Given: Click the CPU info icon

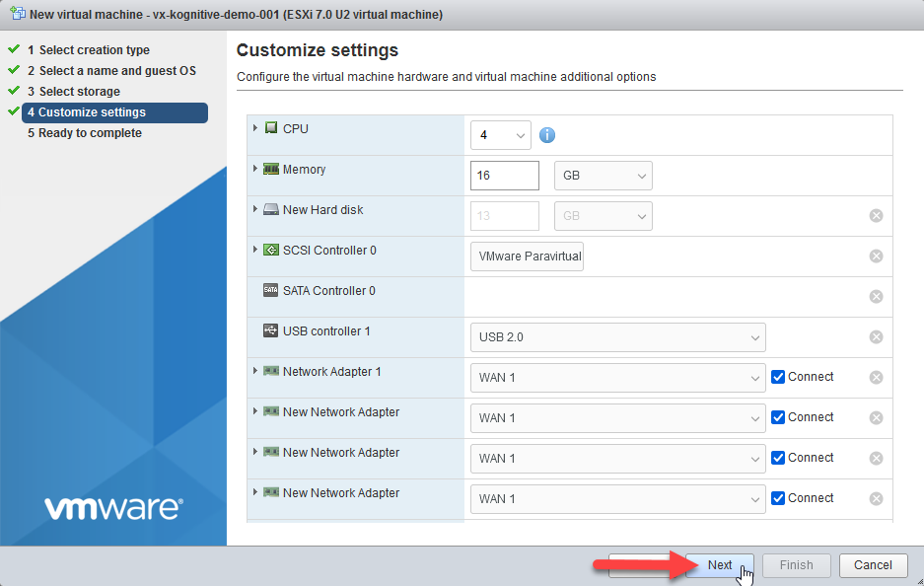Looking at the screenshot, I should tap(547, 135).
